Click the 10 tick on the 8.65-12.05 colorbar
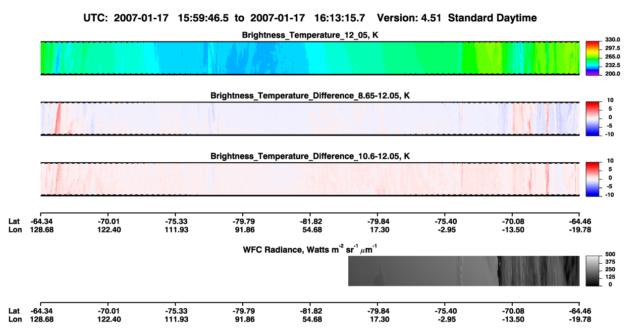The width and height of the screenshot is (644, 330). [611, 100]
